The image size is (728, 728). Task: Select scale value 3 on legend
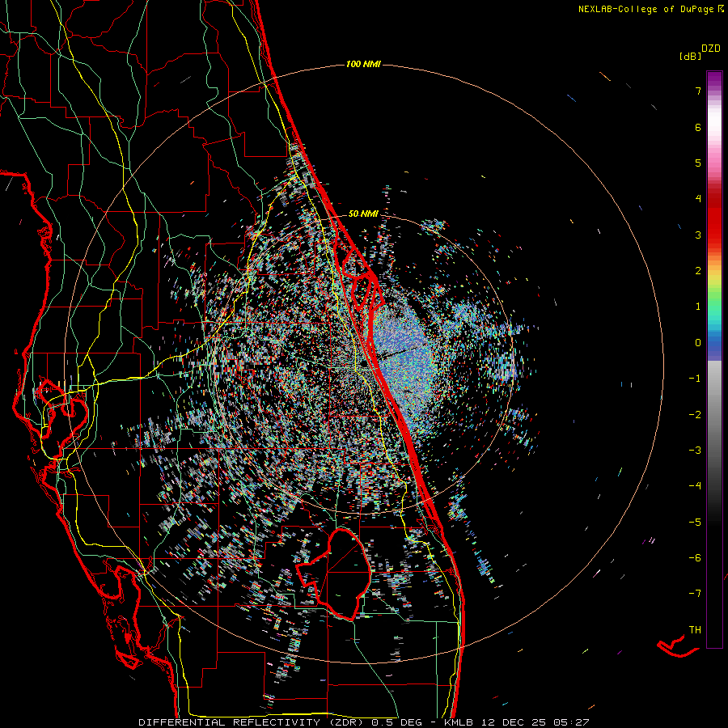tap(698, 235)
